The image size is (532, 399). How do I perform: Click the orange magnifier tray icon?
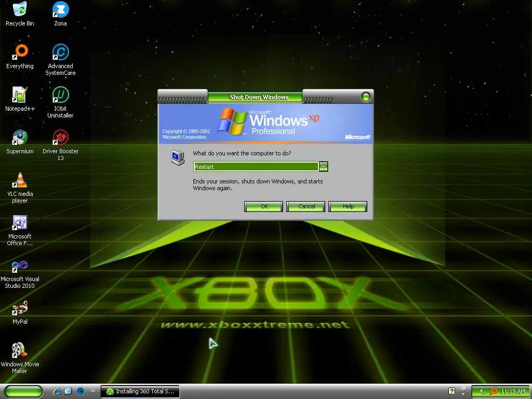(494, 391)
